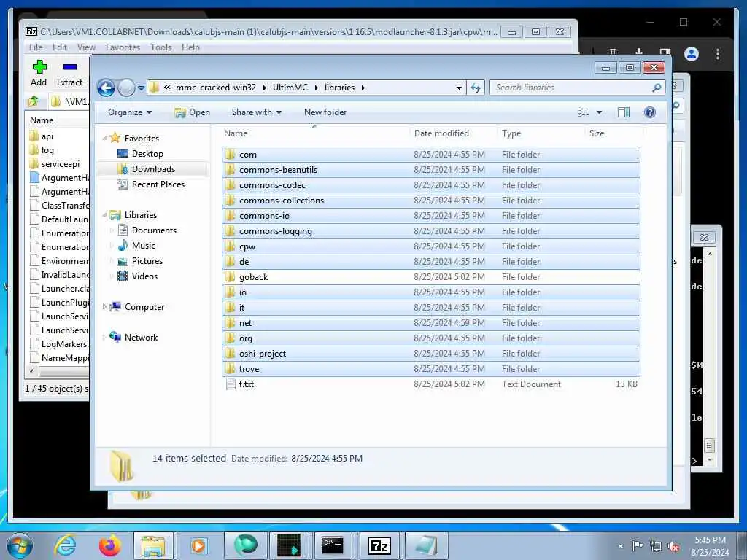Click the Refresh button next to address bar
This screenshot has height=560, width=747.
[x=476, y=87]
